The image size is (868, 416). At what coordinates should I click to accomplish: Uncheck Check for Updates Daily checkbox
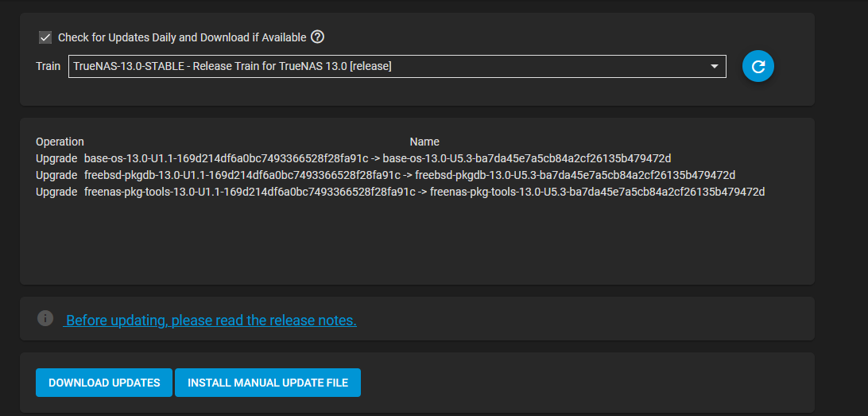(x=45, y=37)
